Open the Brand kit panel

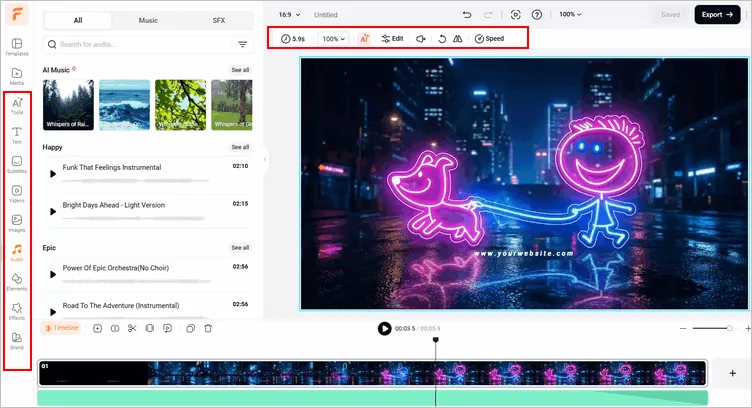point(17,340)
